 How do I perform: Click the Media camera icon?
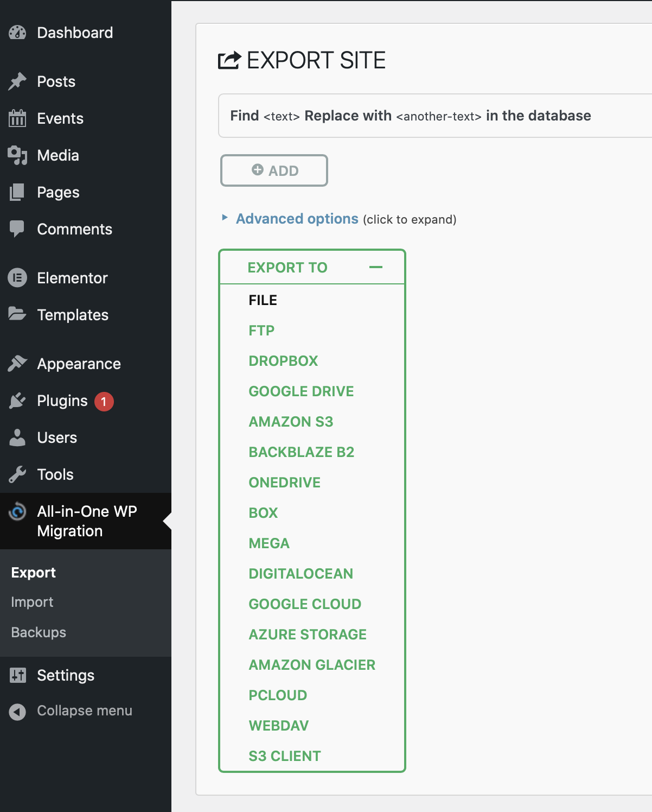point(17,155)
